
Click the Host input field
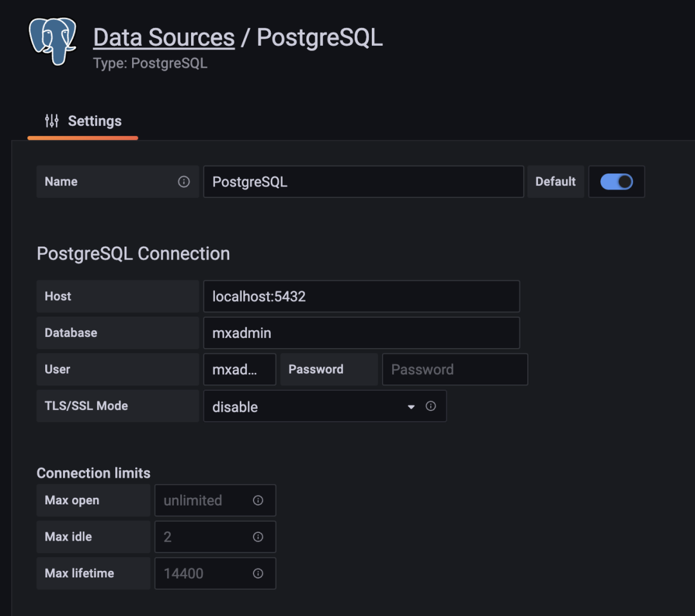pyautogui.click(x=361, y=296)
